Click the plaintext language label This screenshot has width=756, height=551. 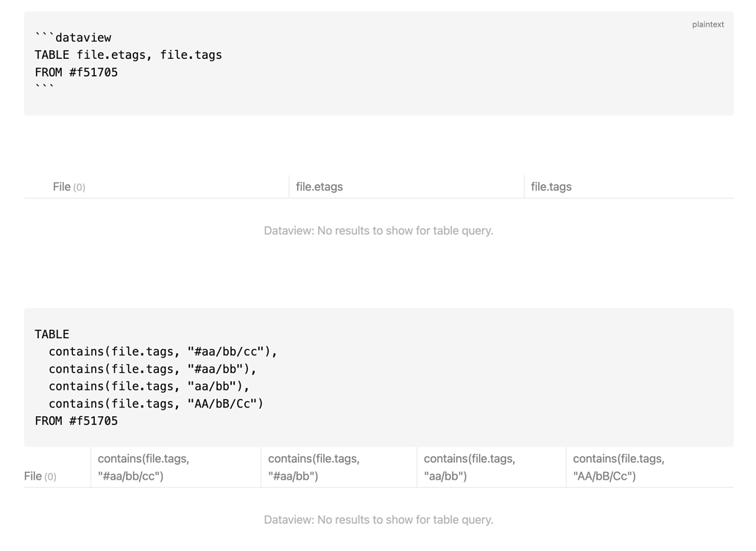click(707, 24)
